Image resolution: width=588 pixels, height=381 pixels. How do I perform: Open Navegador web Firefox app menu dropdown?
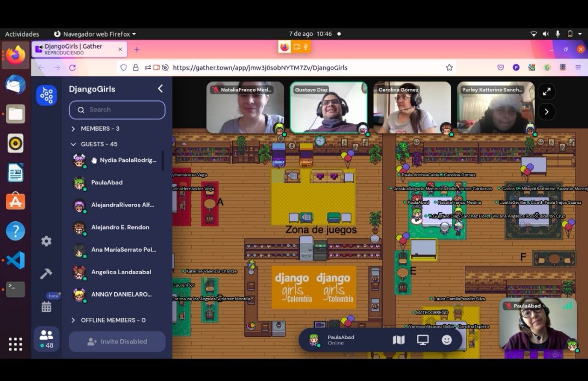[95, 34]
